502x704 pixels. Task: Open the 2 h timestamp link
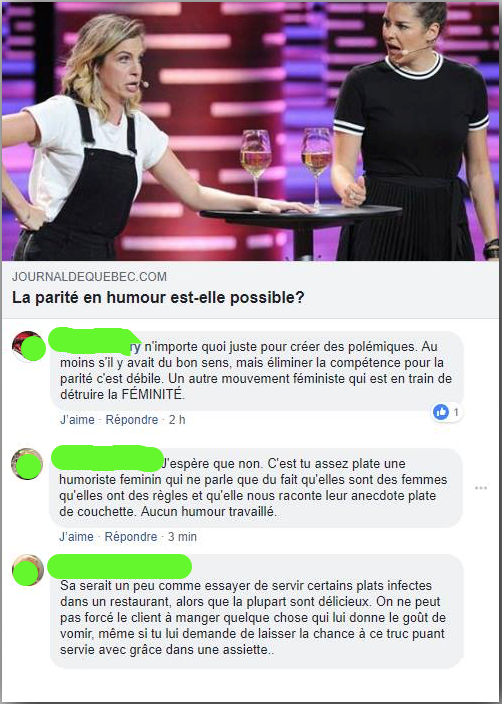pos(177,420)
